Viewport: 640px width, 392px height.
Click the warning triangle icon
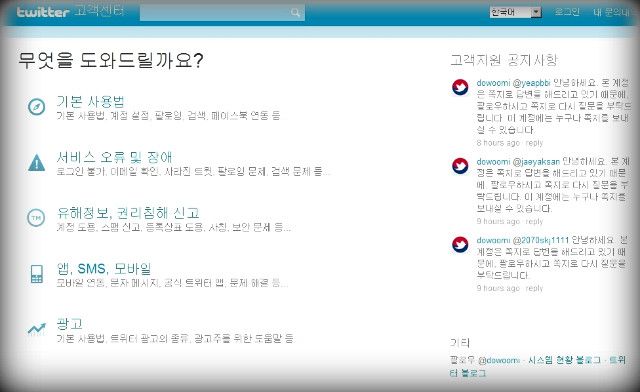click(x=36, y=163)
